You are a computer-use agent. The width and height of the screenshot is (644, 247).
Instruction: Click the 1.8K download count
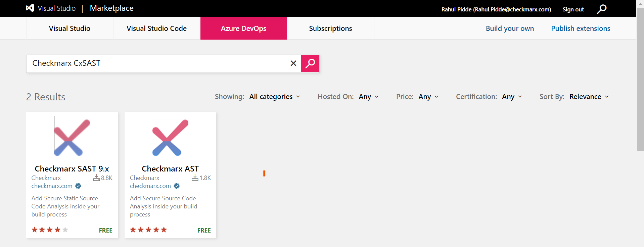tap(205, 178)
